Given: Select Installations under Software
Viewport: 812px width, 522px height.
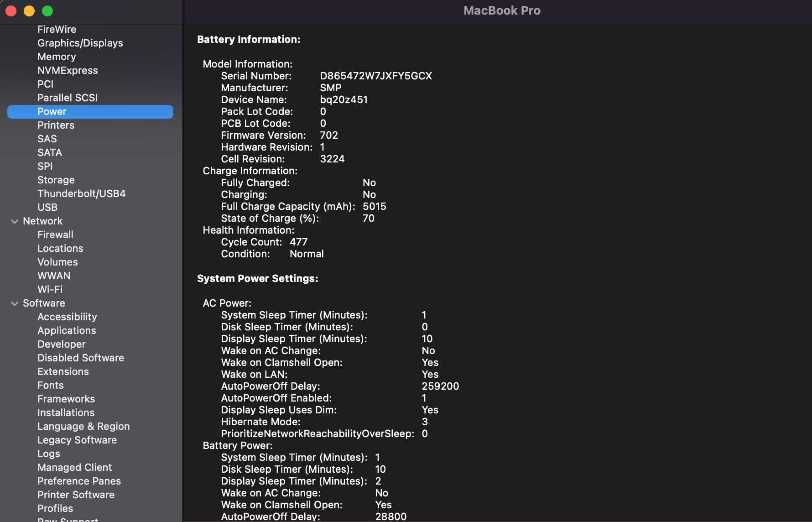Looking at the screenshot, I should (66, 412).
